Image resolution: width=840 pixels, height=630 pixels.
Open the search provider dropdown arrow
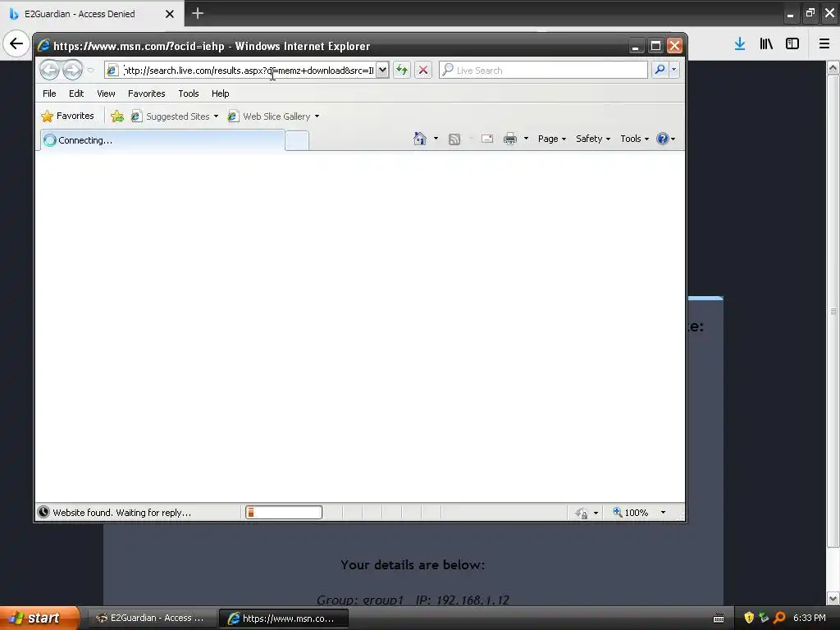[x=674, y=71]
